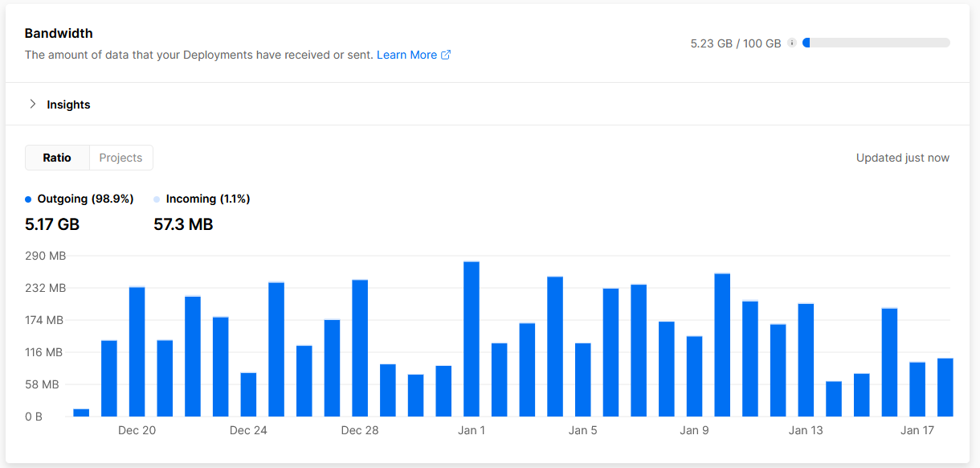The height and width of the screenshot is (468, 980).
Task: Select the Incoming (1.1%) legend label
Action: [208, 199]
